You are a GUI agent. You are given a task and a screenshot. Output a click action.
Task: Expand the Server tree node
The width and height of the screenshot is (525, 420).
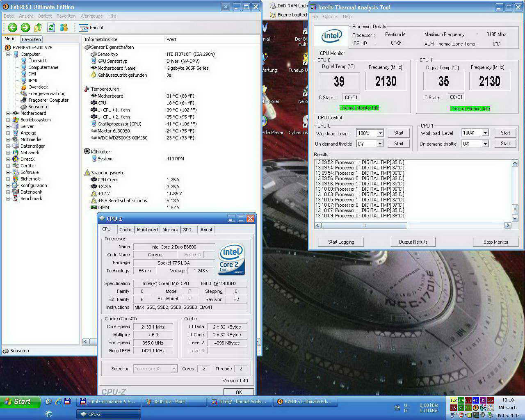8,126
